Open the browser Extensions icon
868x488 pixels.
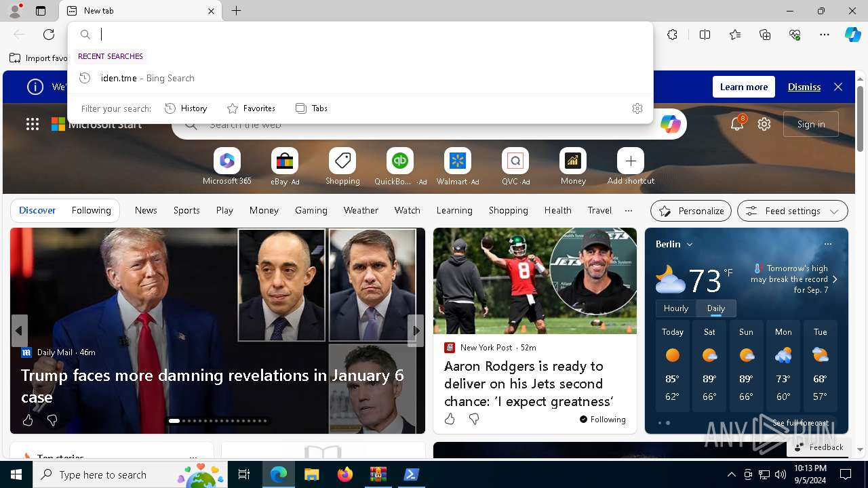click(672, 35)
